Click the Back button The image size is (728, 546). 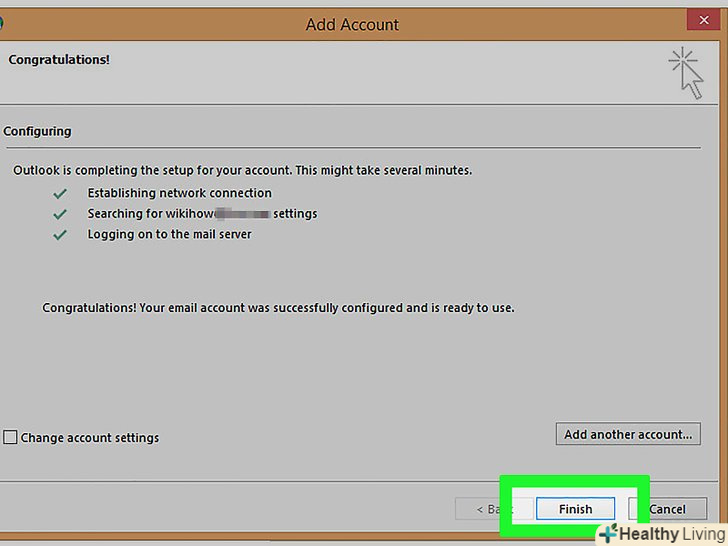494,509
